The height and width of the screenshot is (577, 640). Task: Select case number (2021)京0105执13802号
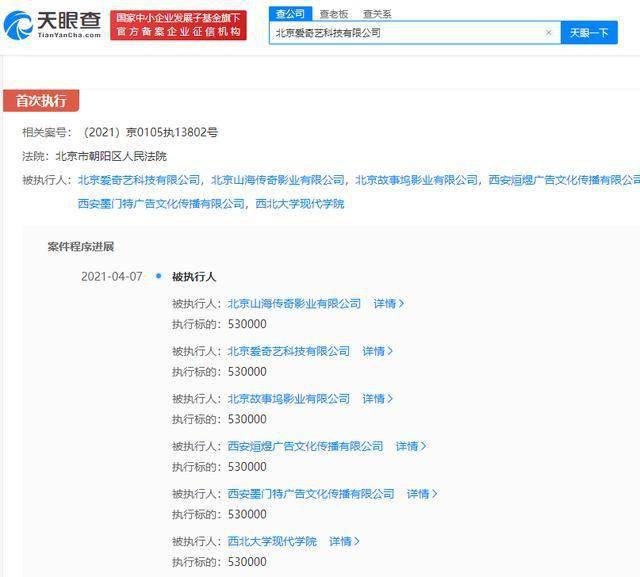(150, 132)
